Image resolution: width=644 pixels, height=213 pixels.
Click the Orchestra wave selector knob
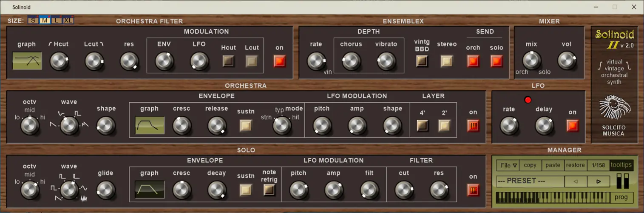69,125
